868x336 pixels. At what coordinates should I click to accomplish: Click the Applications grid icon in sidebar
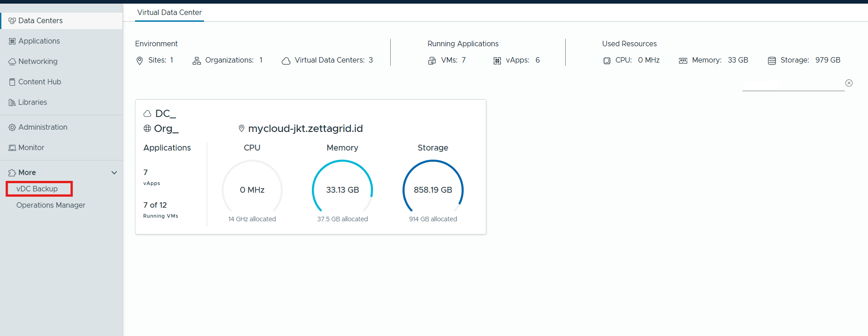12,41
